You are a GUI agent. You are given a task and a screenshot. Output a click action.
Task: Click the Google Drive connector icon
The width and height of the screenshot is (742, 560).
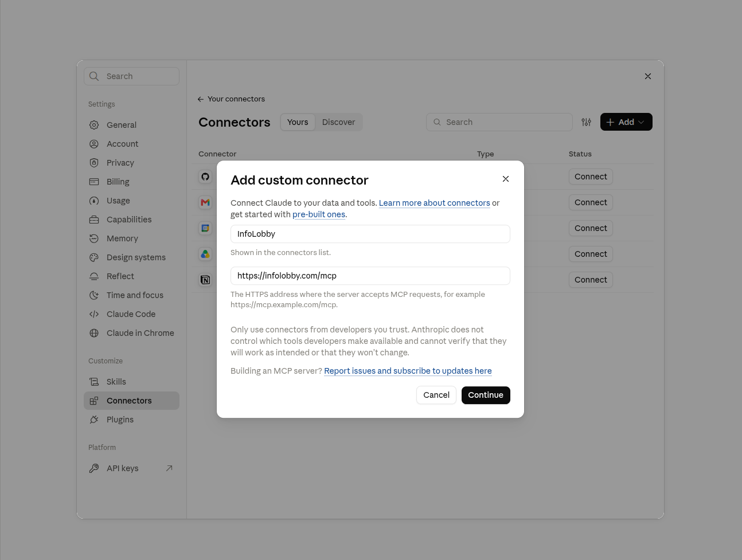point(205,254)
